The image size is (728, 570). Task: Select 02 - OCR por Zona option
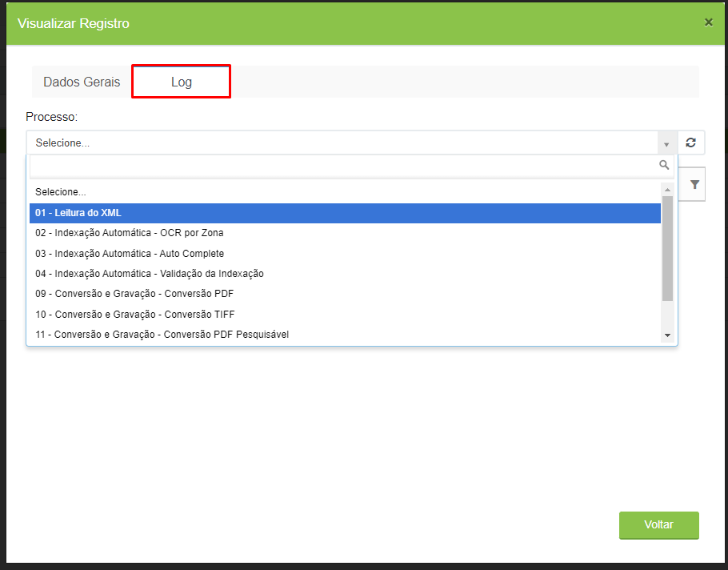click(x=345, y=233)
